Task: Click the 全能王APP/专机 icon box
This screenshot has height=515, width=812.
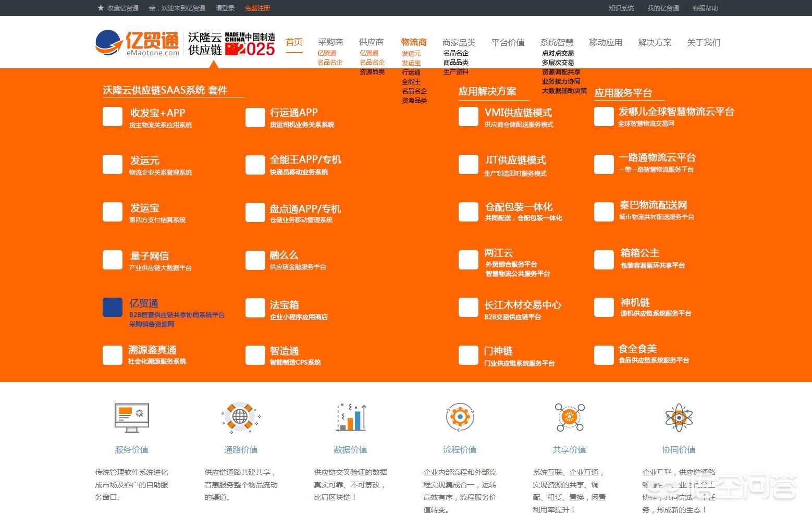Action: (x=255, y=165)
